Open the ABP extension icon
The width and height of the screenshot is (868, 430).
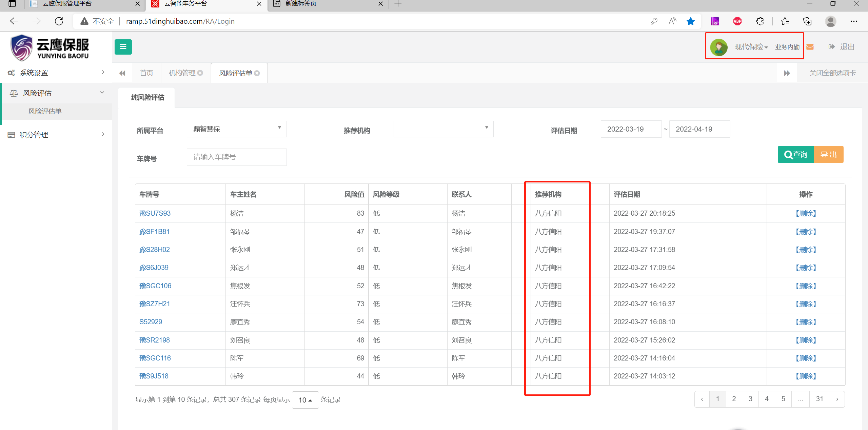737,21
